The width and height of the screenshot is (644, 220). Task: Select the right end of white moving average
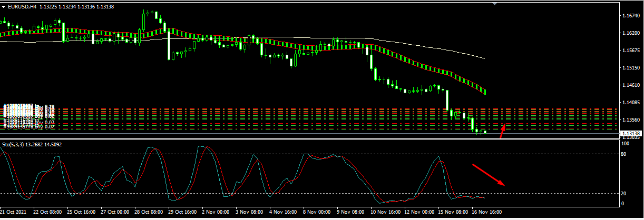point(483,58)
